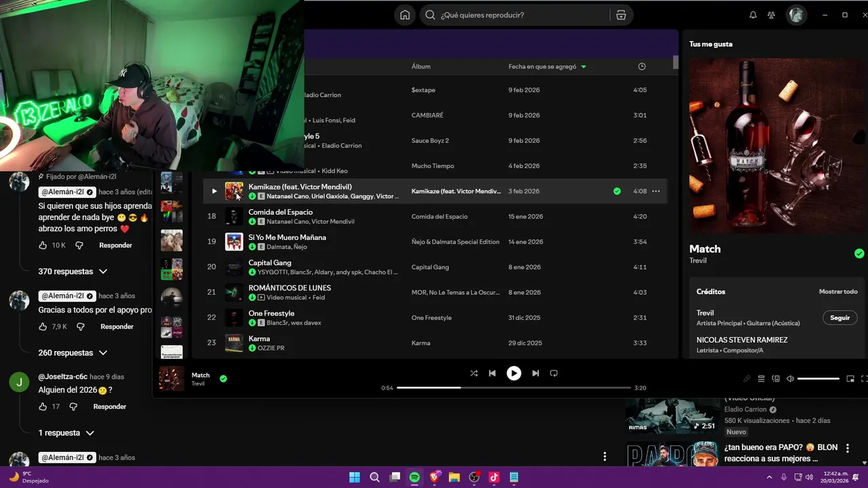Toggle the lyrics microphone icon
The height and width of the screenshot is (488, 868).
[747, 379]
